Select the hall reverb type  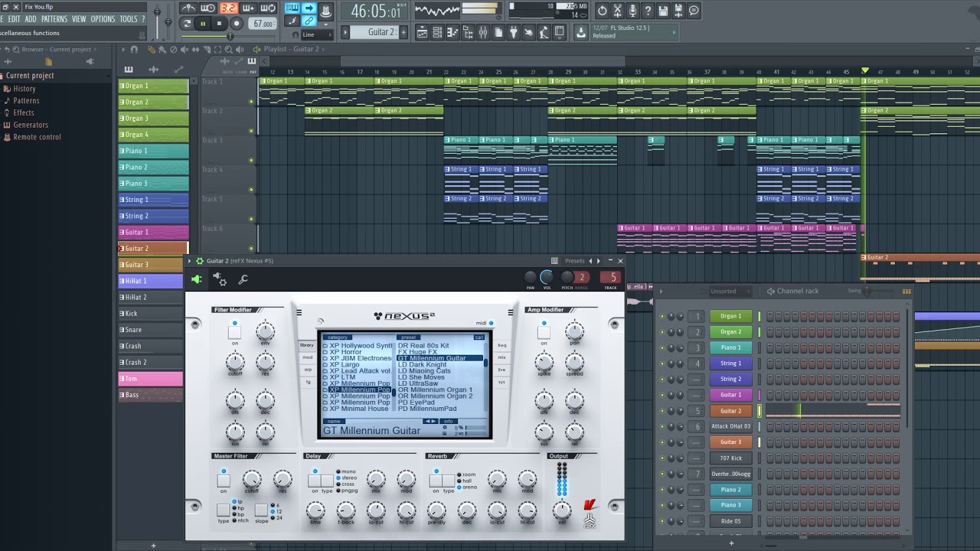click(x=465, y=481)
